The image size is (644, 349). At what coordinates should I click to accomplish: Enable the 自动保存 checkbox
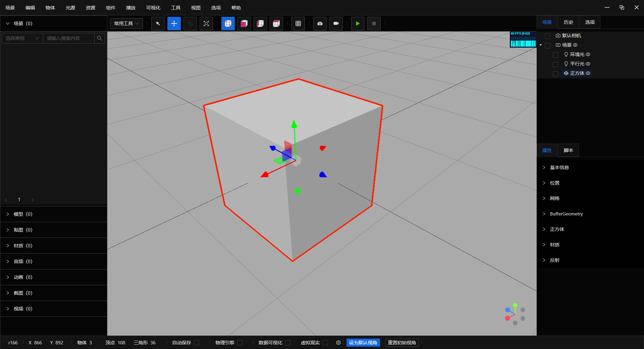pos(197,343)
